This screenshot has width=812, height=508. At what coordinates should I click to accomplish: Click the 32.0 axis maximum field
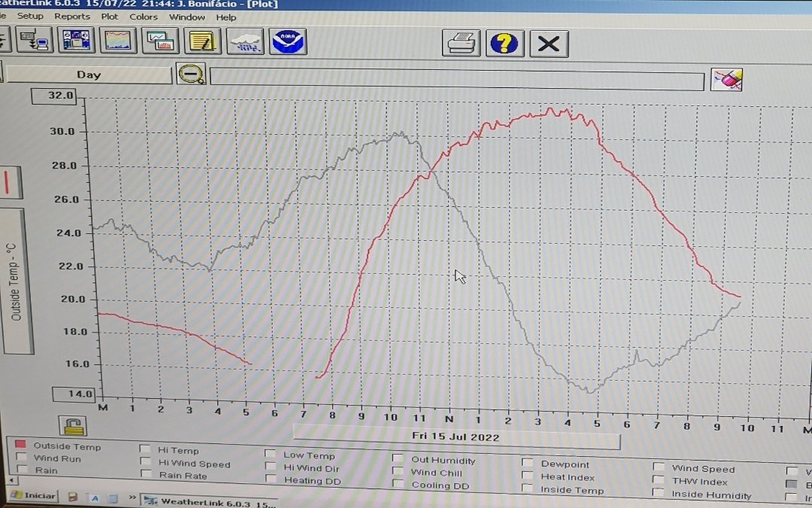[x=54, y=96]
